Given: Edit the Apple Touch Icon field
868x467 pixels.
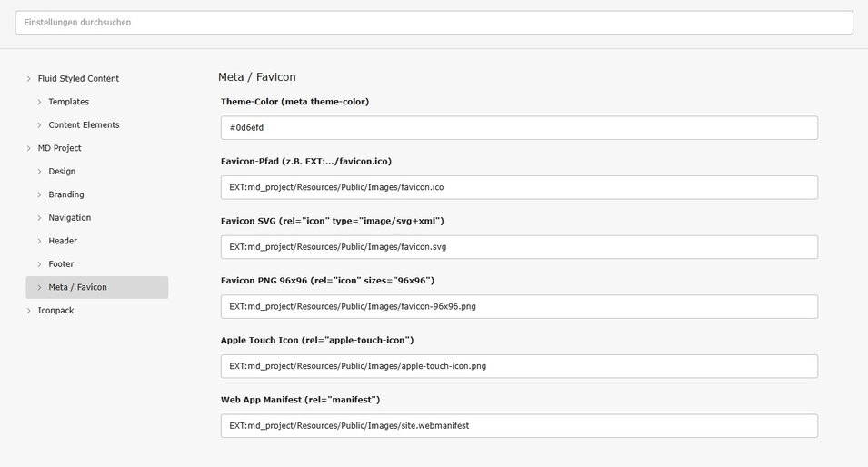Looking at the screenshot, I should 518,366.
